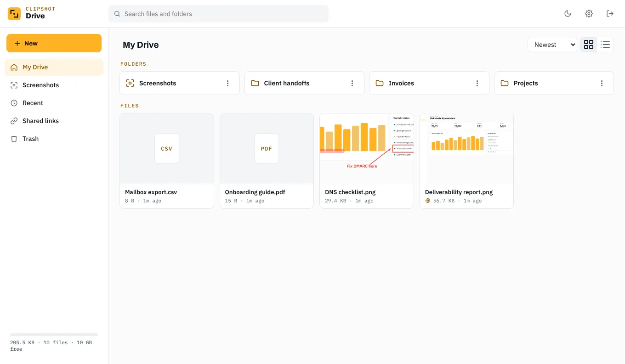Click the folder icon on Client handoffs
This screenshot has height=364, width=625.
click(255, 83)
